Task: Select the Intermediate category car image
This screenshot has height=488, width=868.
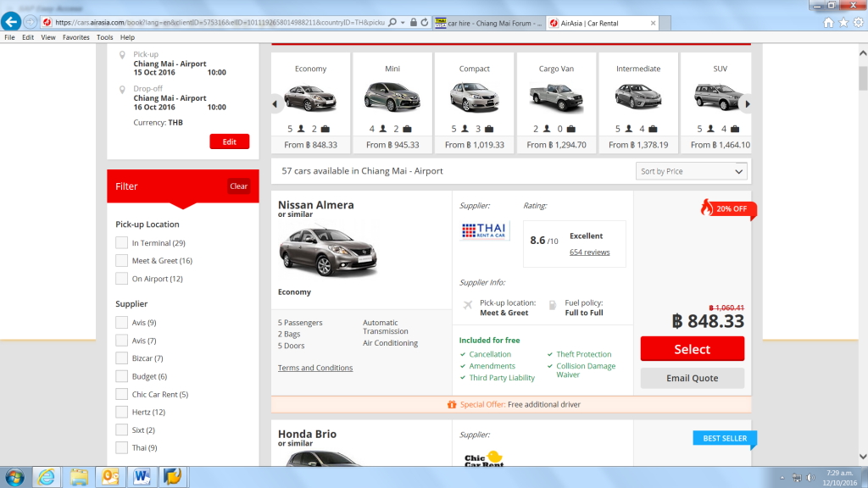Action: (x=638, y=97)
